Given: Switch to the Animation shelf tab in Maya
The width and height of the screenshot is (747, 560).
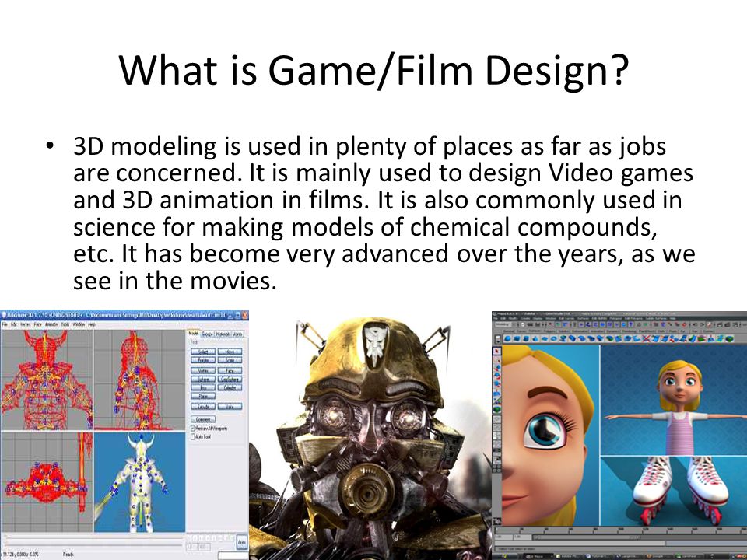Looking at the screenshot, I should pyautogui.click(x=597, y=331).
